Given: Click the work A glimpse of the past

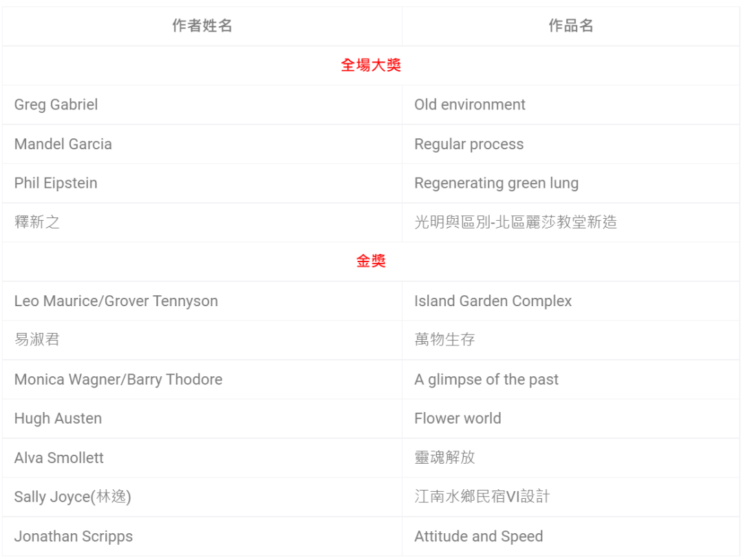Looking at the screenshot, I should pos(486,380).
